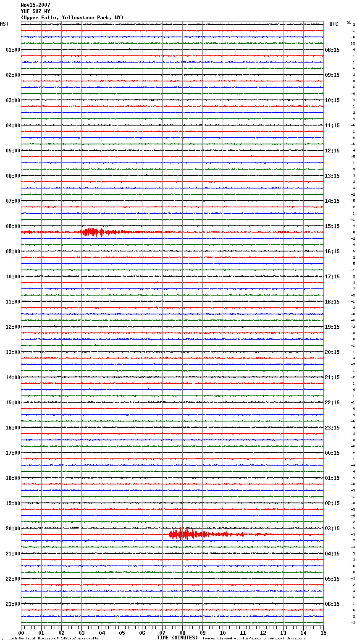The width and height of the screenshot is (357, 644).
Task: Click the '(Upper Falls, Yellowstone Park, WY)' title
Action: pyautogui.click(x=72, y=18)
